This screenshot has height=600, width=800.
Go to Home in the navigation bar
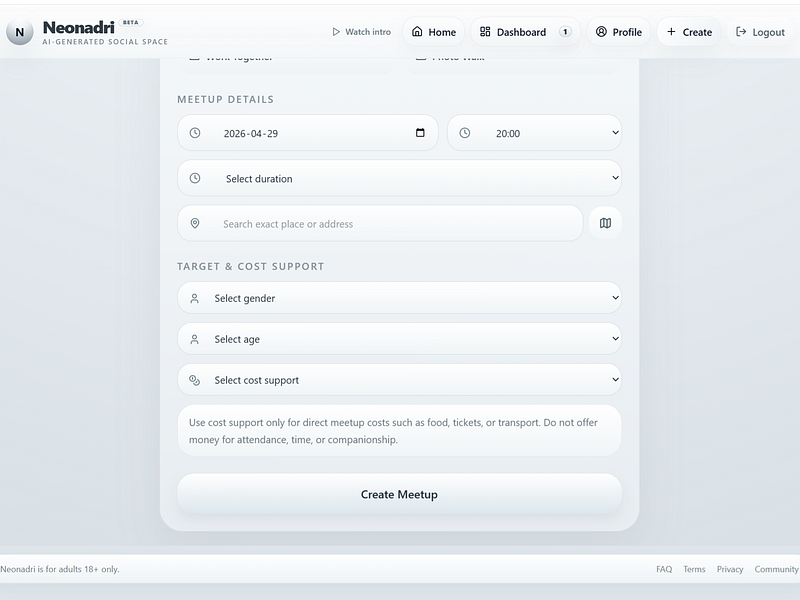coord(434,32)
